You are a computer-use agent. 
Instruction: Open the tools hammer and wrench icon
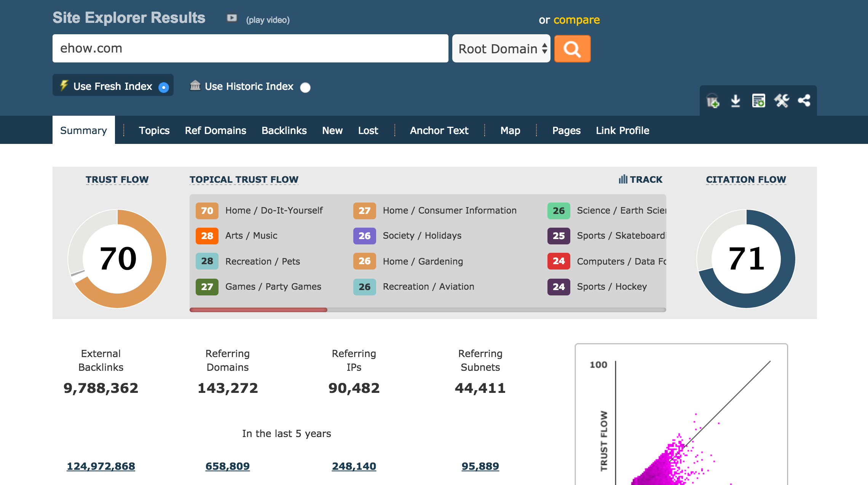click(782, 101)
